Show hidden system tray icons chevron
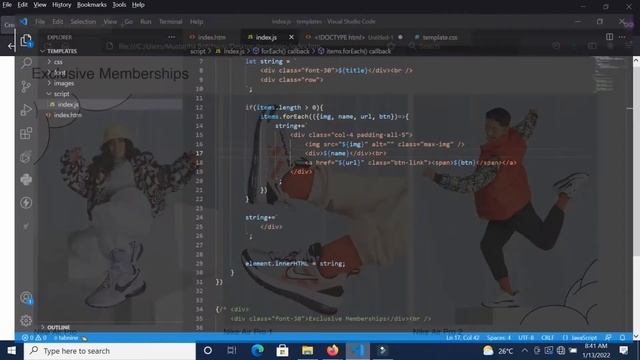This screenshot has height=360, width=640. (x=524, y=350)
